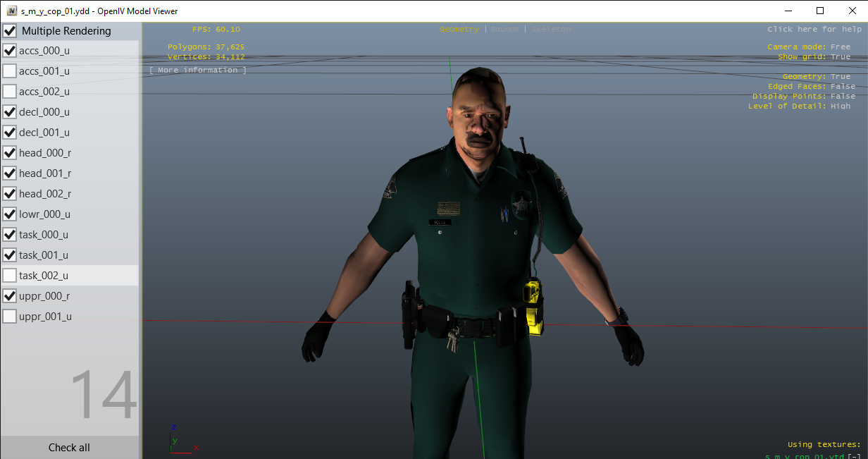This screenshot has height=459, width=868.
Task: Expand the More information section
Action: 198,71
